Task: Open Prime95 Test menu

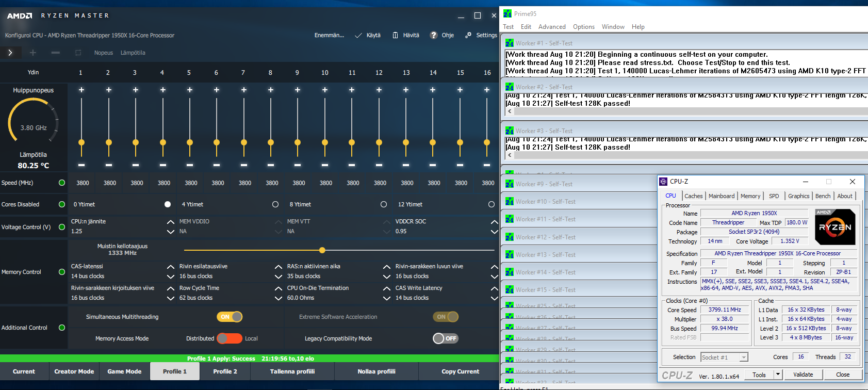Action: [509, 27]
